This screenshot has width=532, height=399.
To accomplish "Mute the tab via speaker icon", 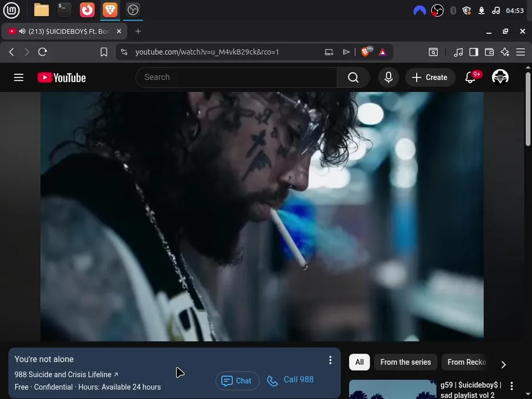I will pos(22,31).
